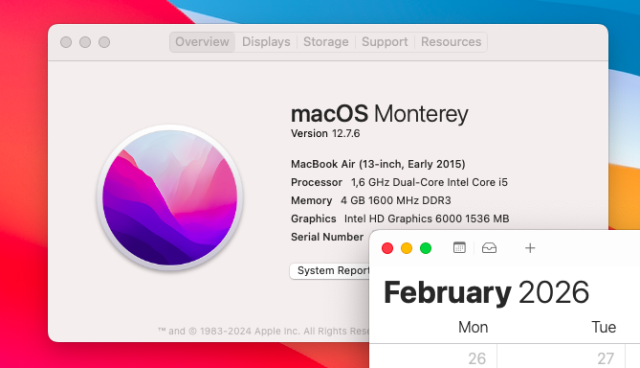This screenshot has height=368, width=640.
Task: Switch to the Displays tab
Action: click(266, 42)
